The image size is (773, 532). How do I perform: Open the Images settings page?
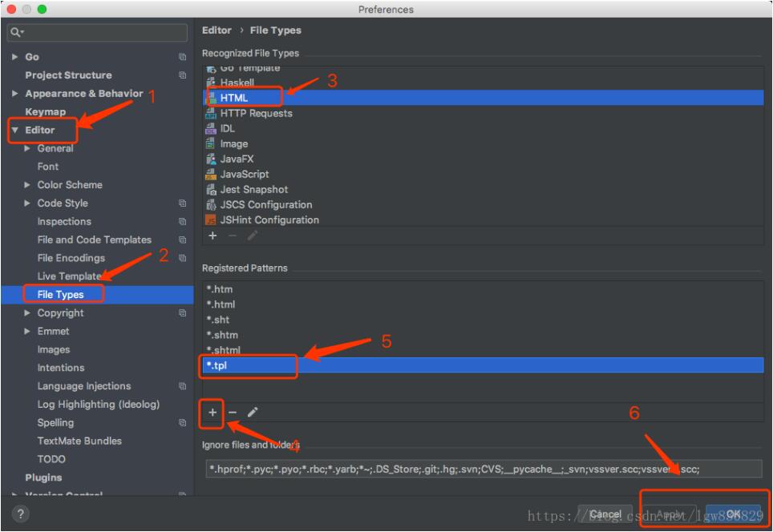54,350
